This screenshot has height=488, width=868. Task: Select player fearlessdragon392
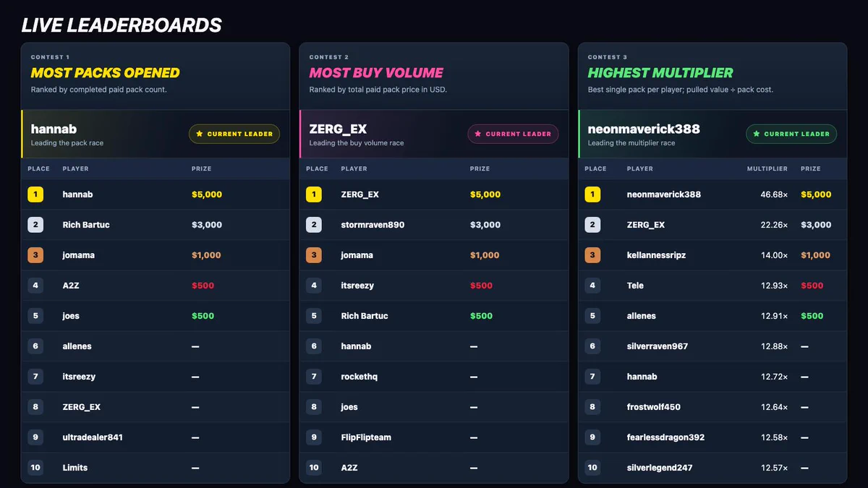[x=665, y=437]
